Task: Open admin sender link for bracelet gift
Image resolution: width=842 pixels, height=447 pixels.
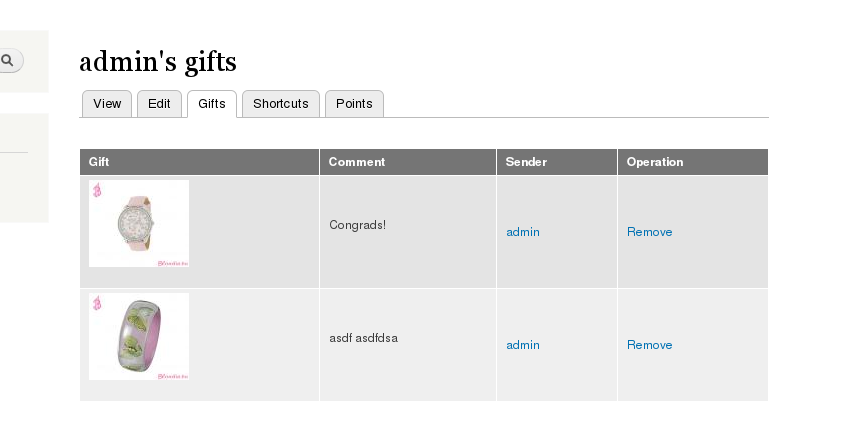Action: point(523,345)
